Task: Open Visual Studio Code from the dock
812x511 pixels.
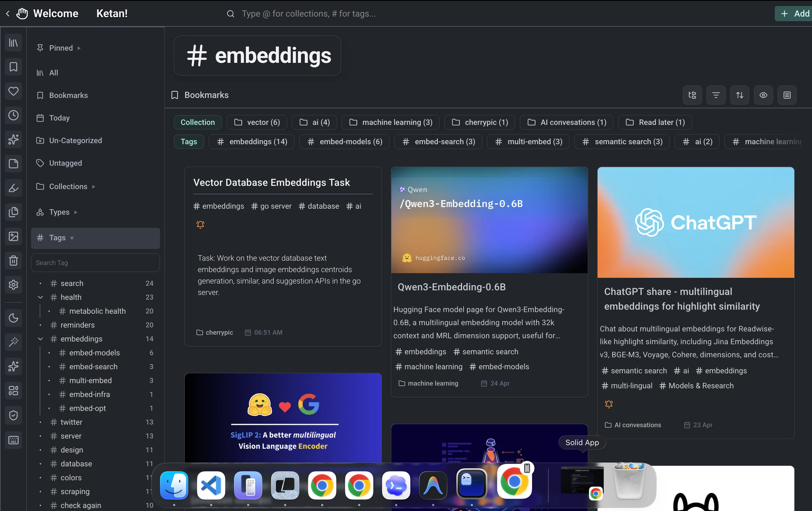Action: pyautogui.click(x=211, y=485)
